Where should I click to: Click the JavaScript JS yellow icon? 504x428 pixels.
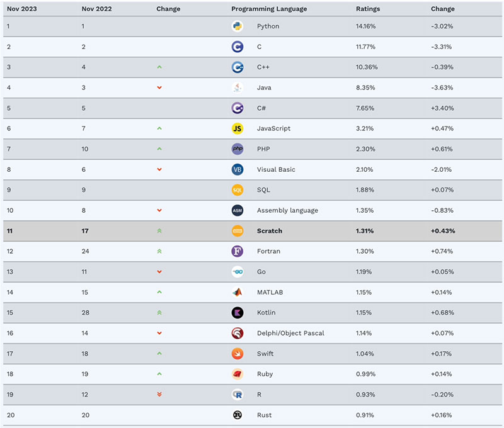pyautogui.click(x=238, y=128)
